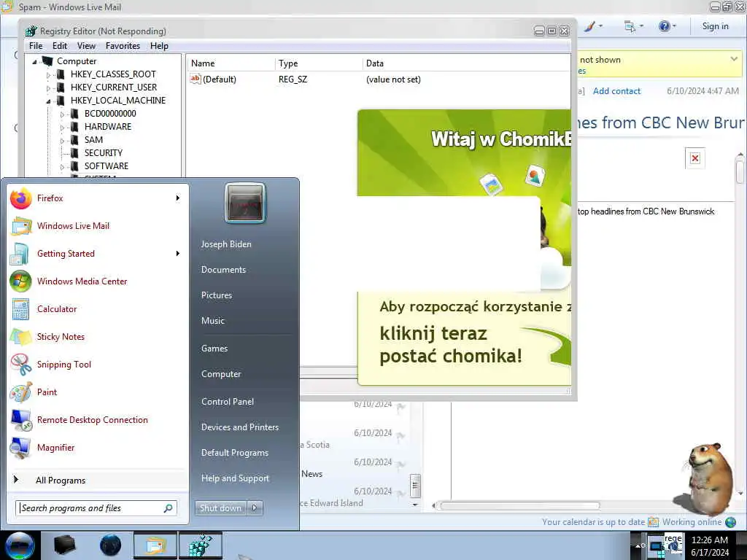This screenshot has height=560, width=747.
Task: Open the Favorites menu in Registry Editor
Action: 123,46
